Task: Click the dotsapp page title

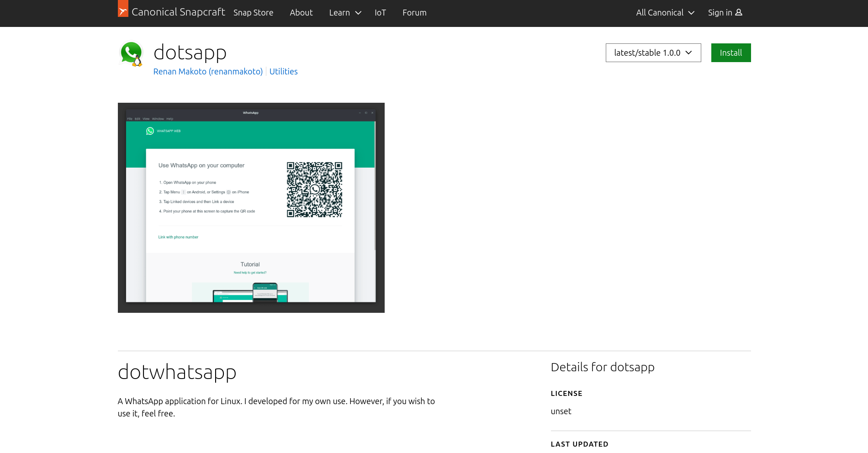Action: pos(190,53)
